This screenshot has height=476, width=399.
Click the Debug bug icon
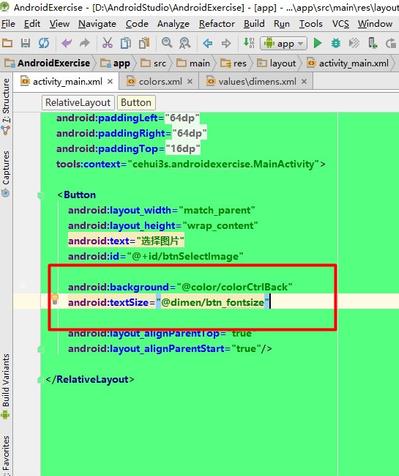pos(336,43)
